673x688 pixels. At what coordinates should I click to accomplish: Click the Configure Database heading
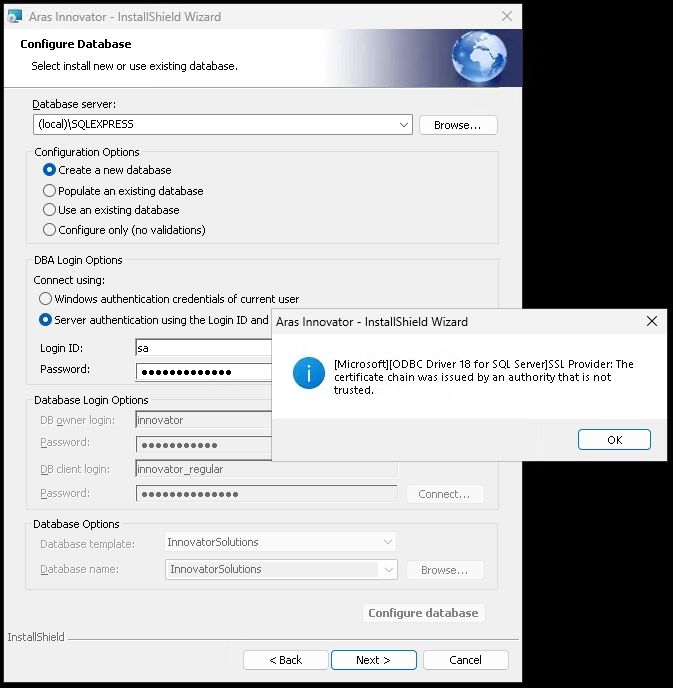coord(76,44)
